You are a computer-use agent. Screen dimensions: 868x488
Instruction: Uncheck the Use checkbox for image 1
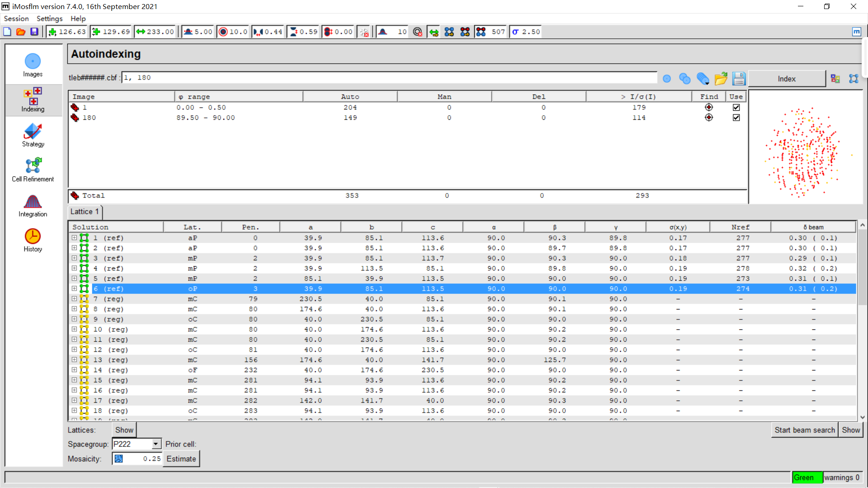point(736,108)
